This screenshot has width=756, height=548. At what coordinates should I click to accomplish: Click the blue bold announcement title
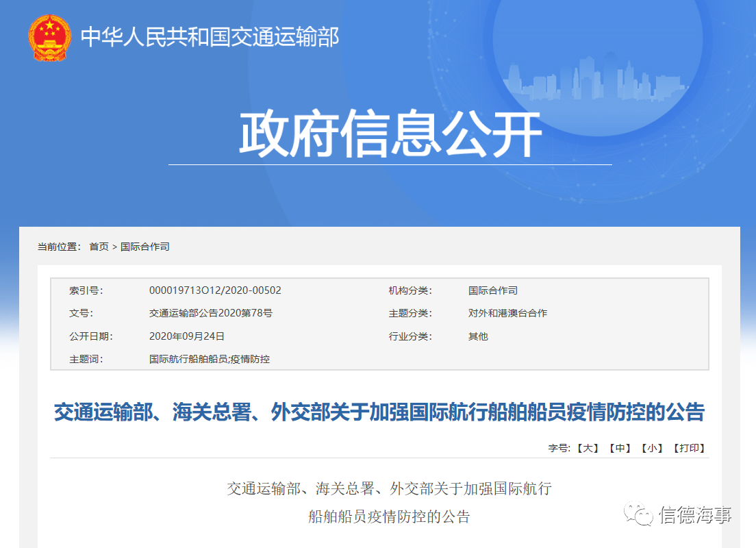(379, 412)
